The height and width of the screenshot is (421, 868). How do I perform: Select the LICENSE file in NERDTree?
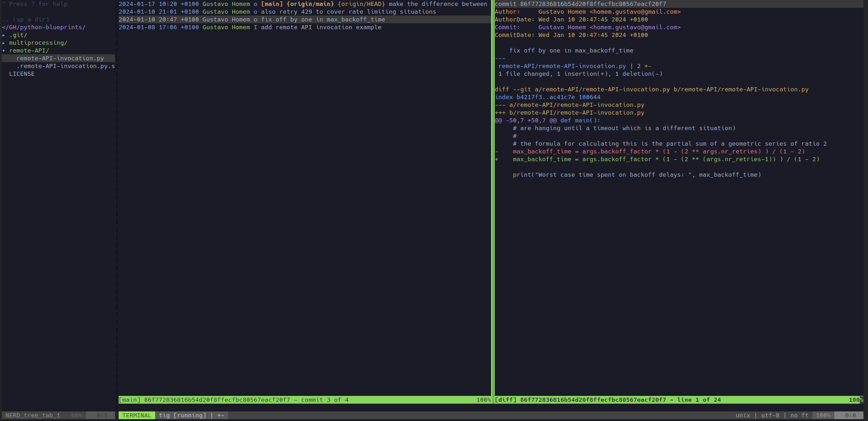pos(21,74)
